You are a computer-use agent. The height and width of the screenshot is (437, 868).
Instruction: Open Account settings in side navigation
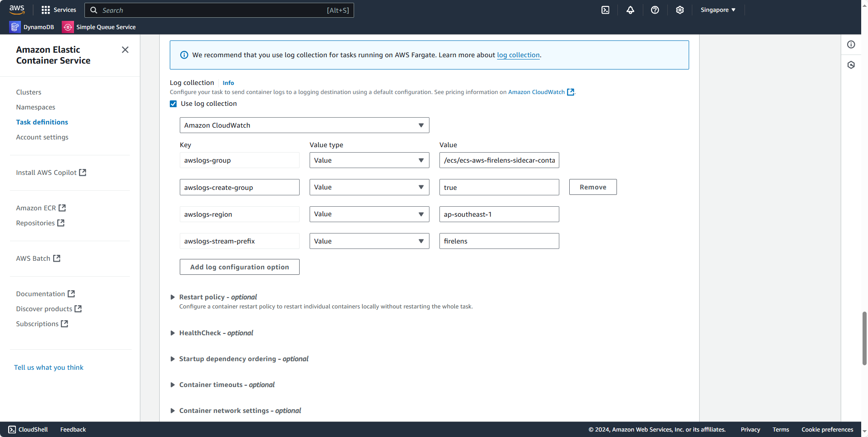(42, 137)
